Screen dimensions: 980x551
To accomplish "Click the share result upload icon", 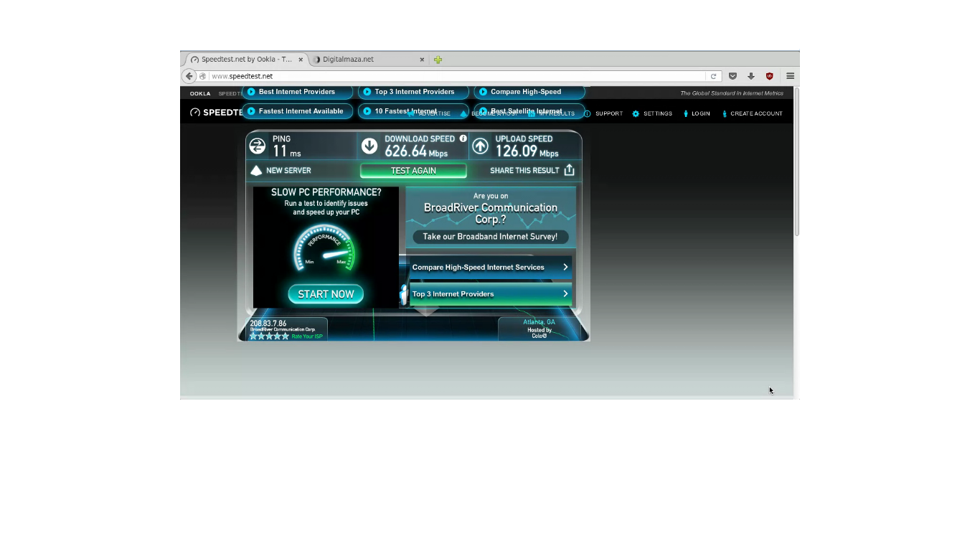I will pos(569,170).
